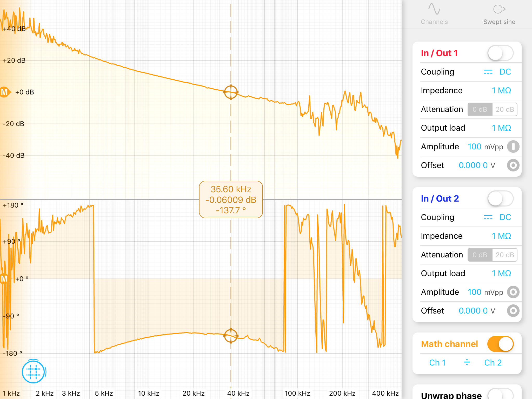Change the Math channel divide operator

467,362
